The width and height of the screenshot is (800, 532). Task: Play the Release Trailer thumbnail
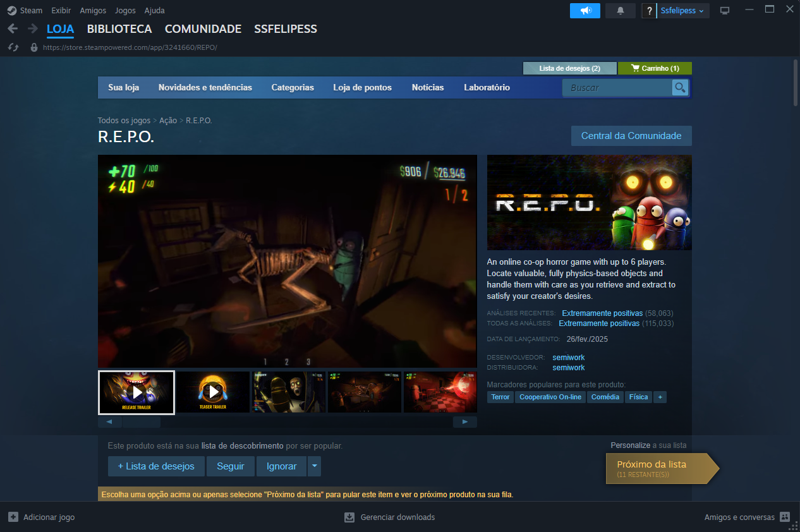point(136,392)
